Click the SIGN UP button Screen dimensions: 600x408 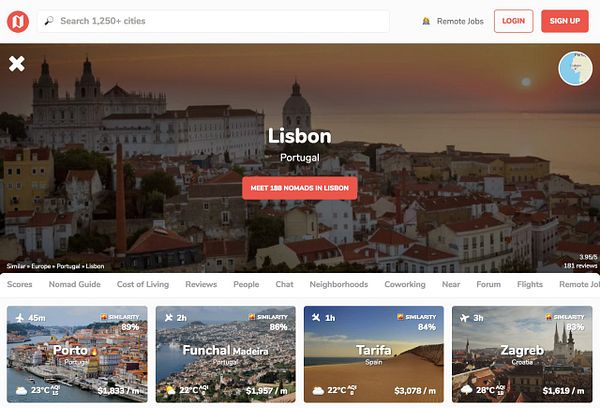coord(565,21)
